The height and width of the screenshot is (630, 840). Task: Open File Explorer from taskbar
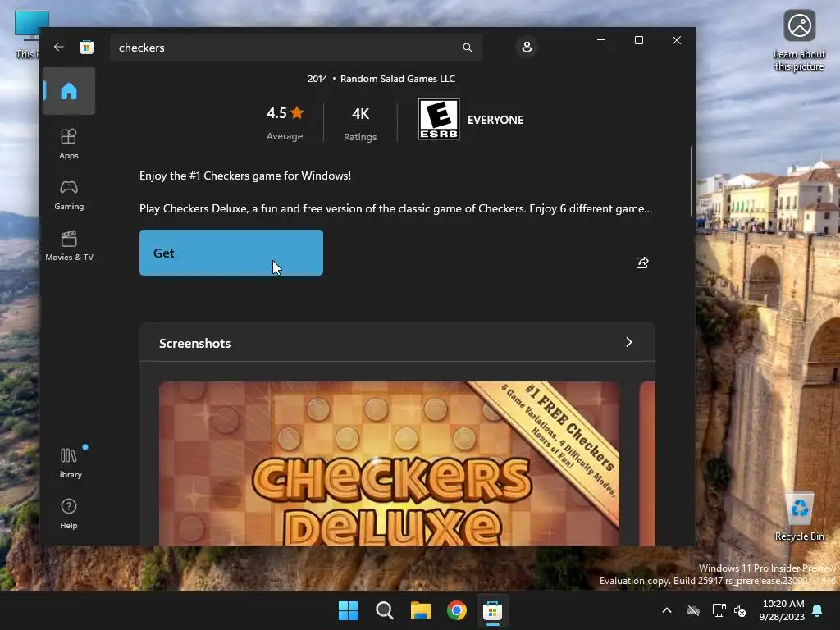point(421,610)
